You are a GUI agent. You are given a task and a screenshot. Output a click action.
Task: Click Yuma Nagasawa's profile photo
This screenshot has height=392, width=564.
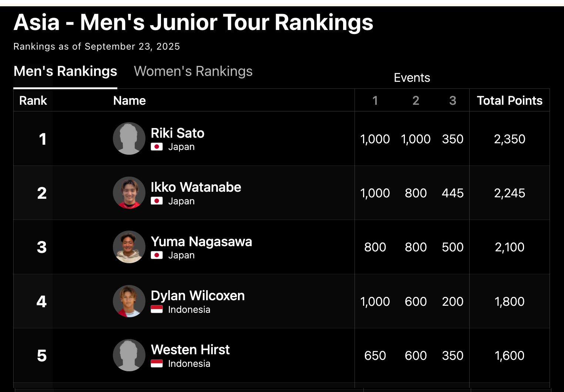pos(129,247)
